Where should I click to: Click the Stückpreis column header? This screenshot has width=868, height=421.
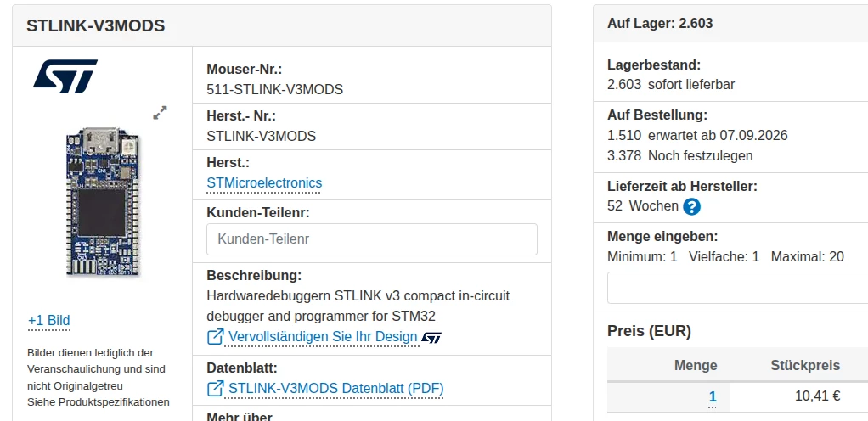click(x=805, y=365)
